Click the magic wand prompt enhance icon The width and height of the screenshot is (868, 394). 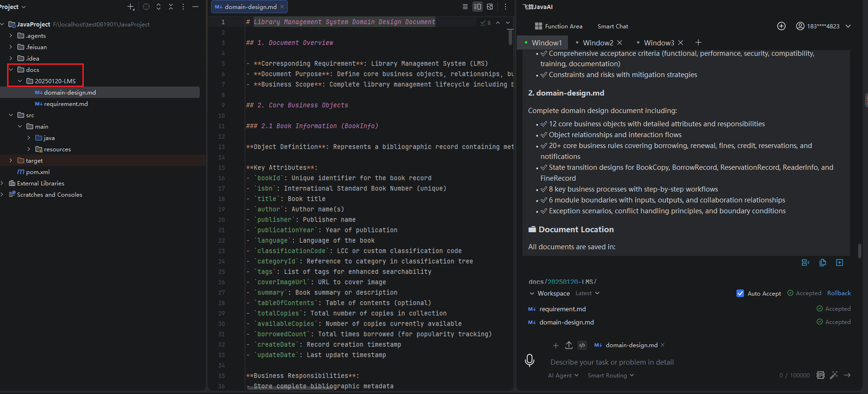point(834,375)
